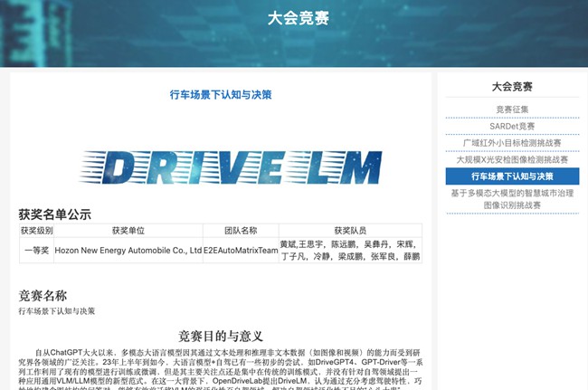
Task: Open 大规模X光安检图像检测挑战赛 link
Action: (x=512, y=159)
